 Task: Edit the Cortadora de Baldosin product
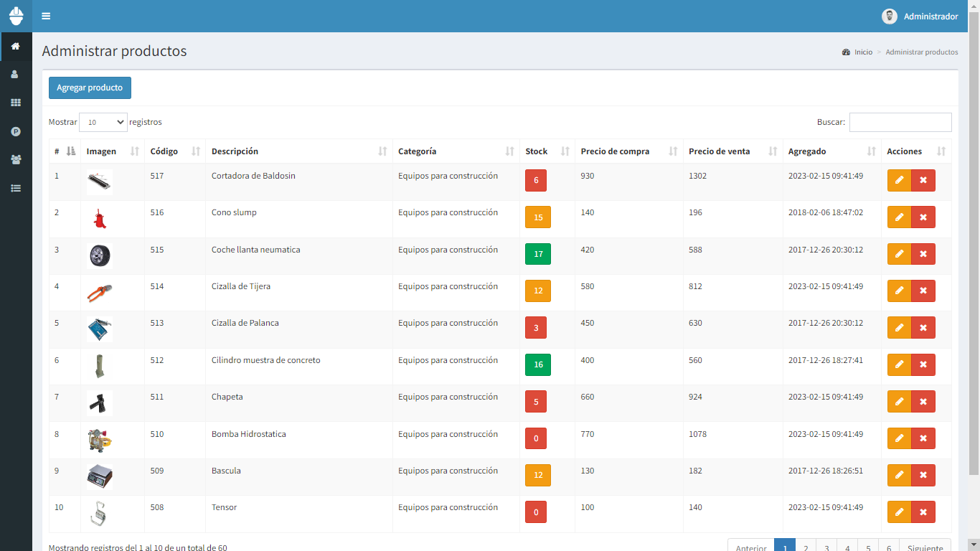point(899,180)
